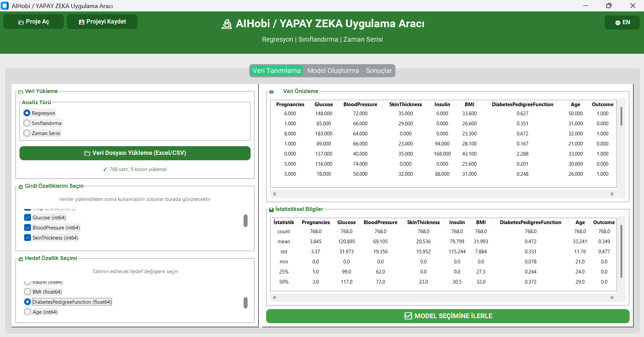Click the AIHobi microscope logo icon in header
This screenshot has height=337, width=644.
pos(227,24)
